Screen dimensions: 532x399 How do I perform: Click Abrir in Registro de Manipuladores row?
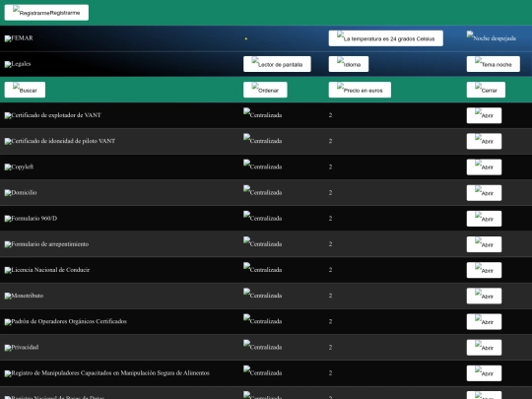[x=484, y=373]
